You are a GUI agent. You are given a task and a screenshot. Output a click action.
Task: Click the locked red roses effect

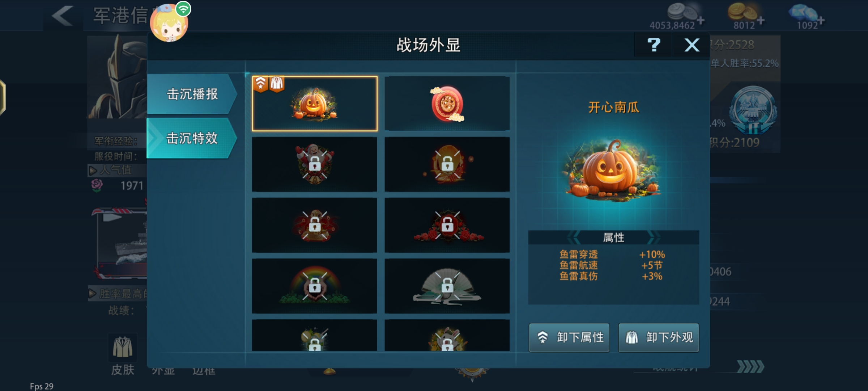[447, 225]
